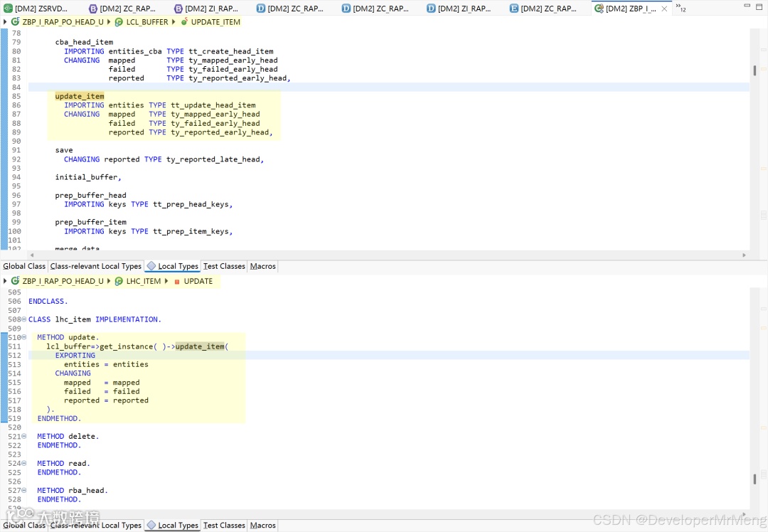
Task: Open the [DM2] ZC_RAP... tab with the E icon
Action: click(x=543, y=9)
